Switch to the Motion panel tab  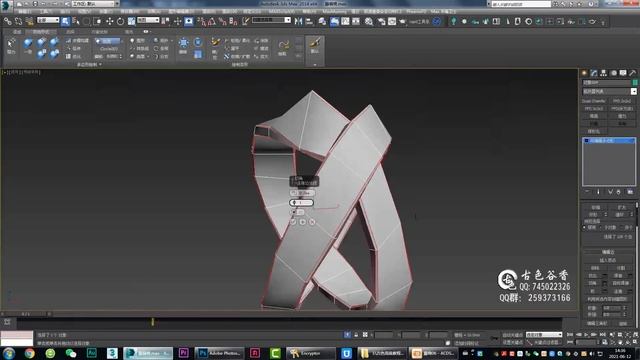coord(613,73)
